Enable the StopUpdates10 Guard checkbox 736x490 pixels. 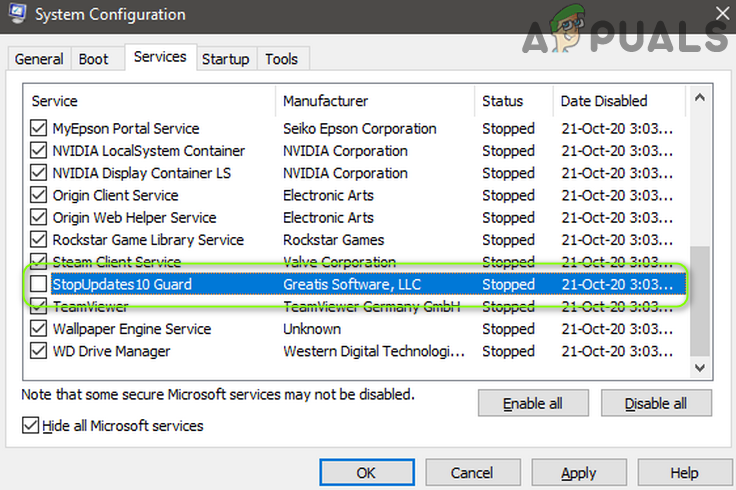(x=39, y=285)
